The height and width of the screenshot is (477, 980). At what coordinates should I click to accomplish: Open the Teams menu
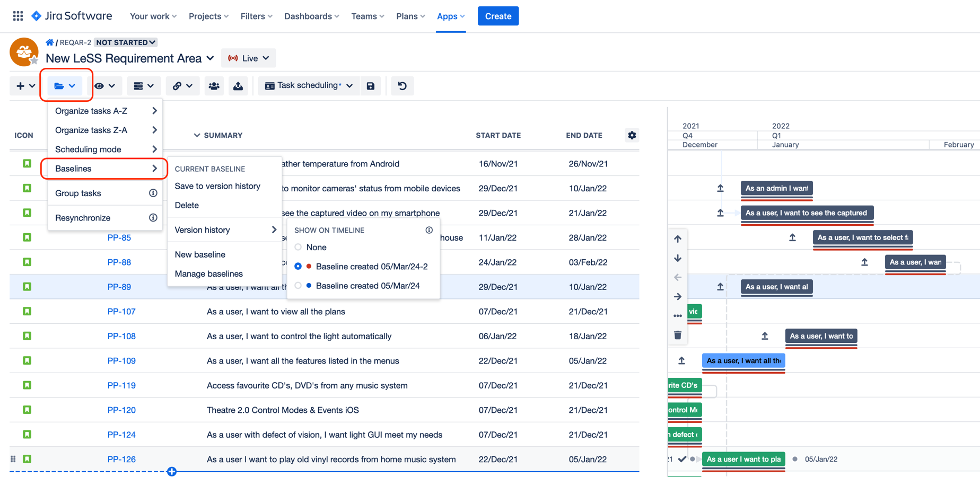[367, 16]
